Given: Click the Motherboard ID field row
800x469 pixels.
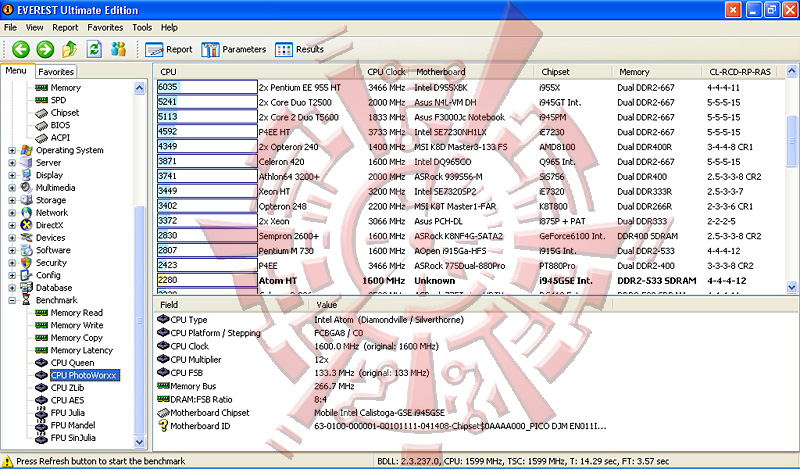Looking at the screenshot, I should pos(383,426).
